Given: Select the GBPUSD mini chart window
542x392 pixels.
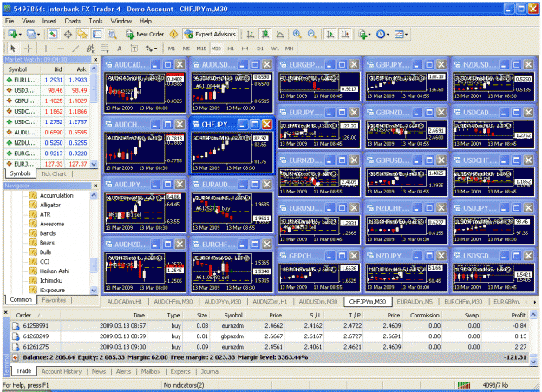Looking at the screenshot, I should [406, 174].
